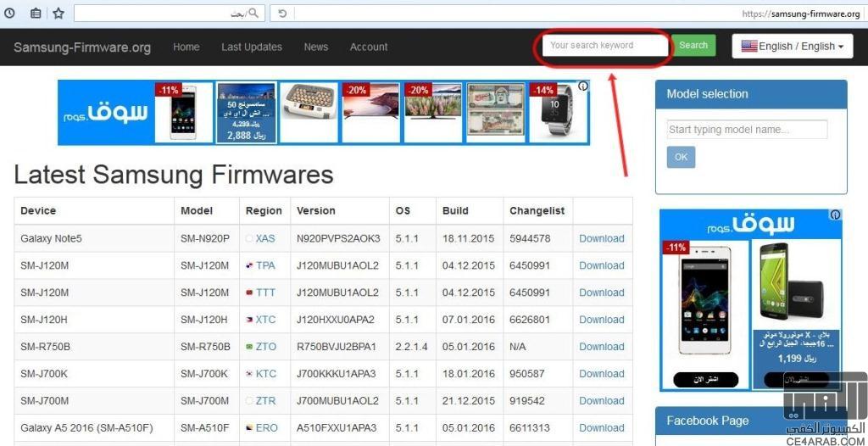This screenshot has height=446, width=868.
Task: Open the Last Updates menu item
Action: [251, 47]
